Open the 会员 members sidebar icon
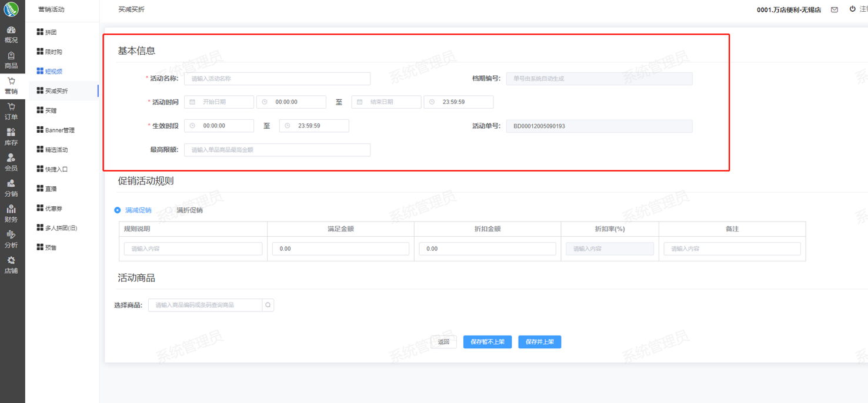Image resolution: width=868 pixels, height=403 pixels. pos(11,162)
